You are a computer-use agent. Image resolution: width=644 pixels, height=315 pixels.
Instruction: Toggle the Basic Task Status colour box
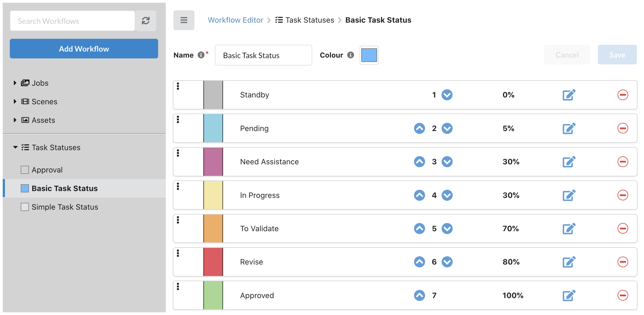click(25, 188)
